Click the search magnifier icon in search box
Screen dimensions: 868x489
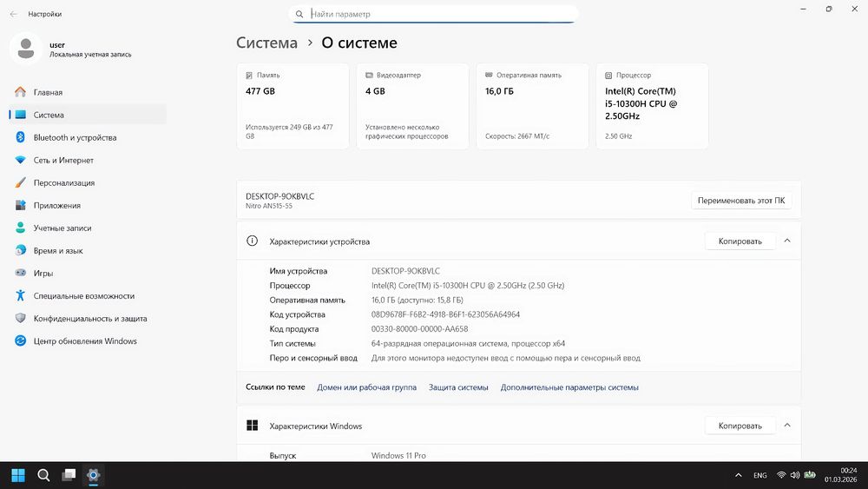tap(299, 14)
